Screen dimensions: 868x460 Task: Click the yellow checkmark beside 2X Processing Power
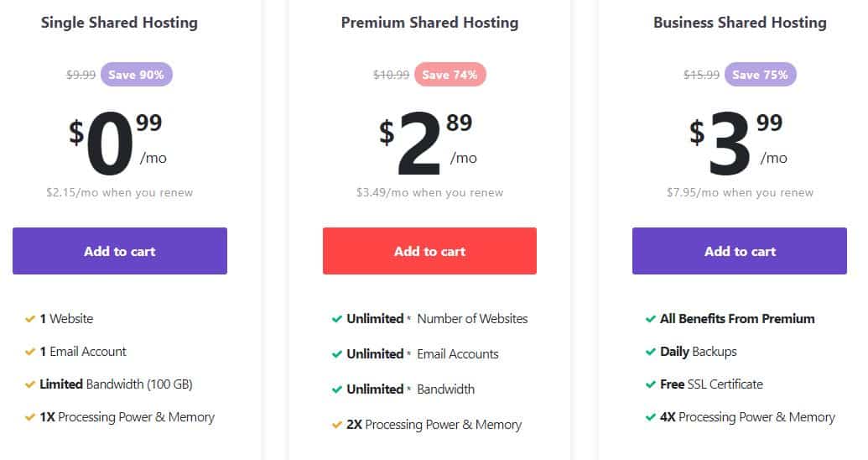[336, 425]
